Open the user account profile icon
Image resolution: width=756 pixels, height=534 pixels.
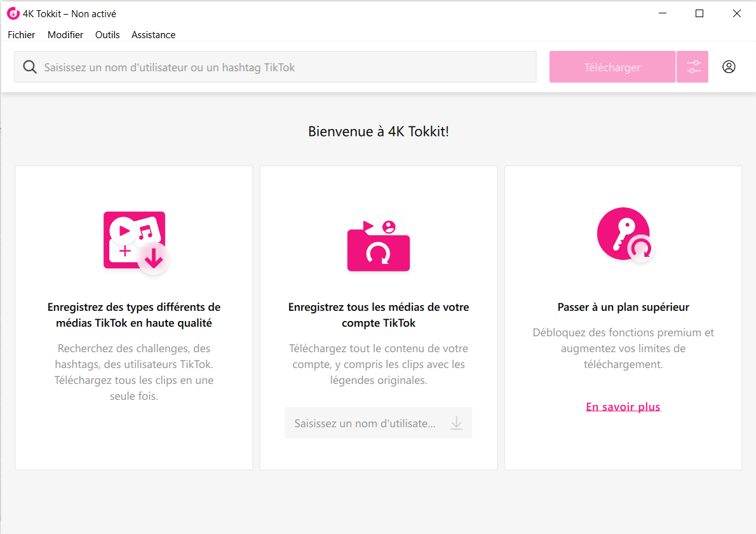(729, 67)
